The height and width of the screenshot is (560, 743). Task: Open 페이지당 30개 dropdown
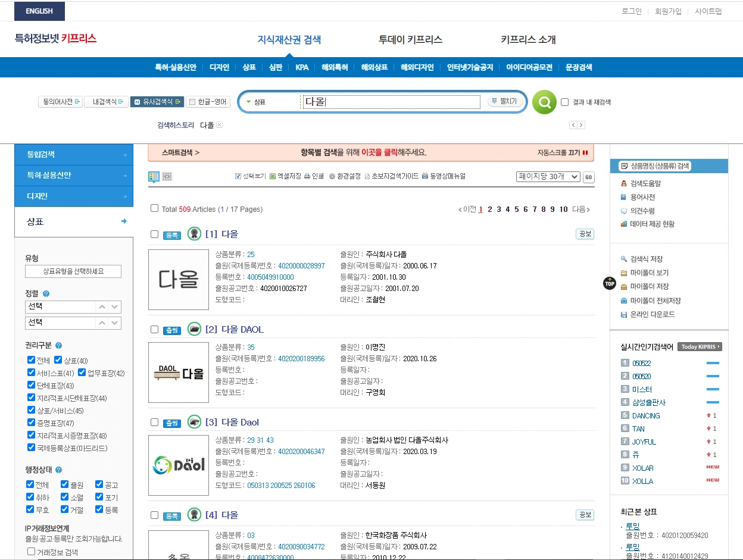[x=548, y=177]
